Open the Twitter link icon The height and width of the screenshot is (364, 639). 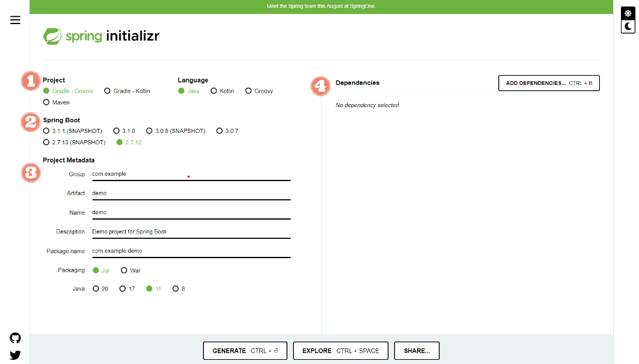click(x=15, y=355)
